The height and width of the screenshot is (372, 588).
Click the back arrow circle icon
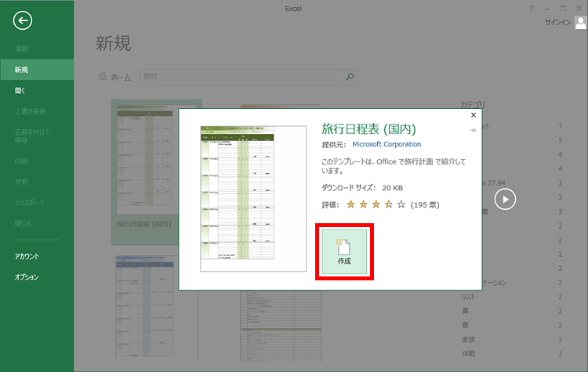[x=23, y=20]
